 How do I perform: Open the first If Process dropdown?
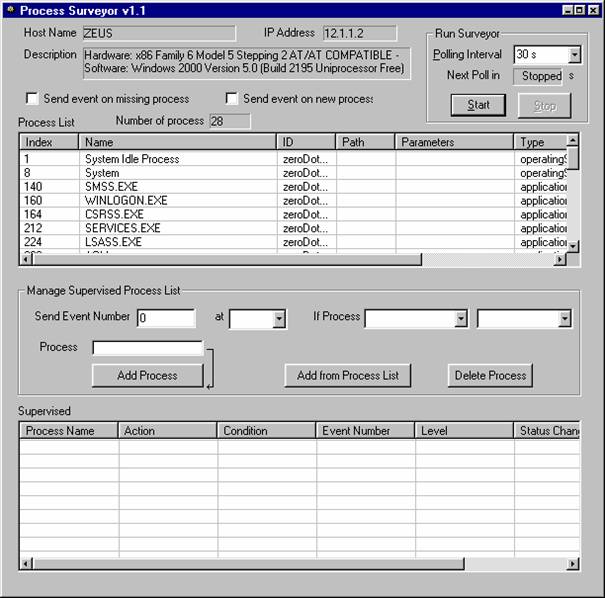[461, 319]
